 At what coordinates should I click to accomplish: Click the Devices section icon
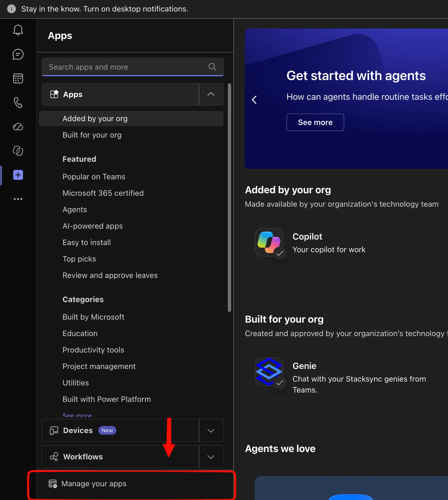(54, 430)
